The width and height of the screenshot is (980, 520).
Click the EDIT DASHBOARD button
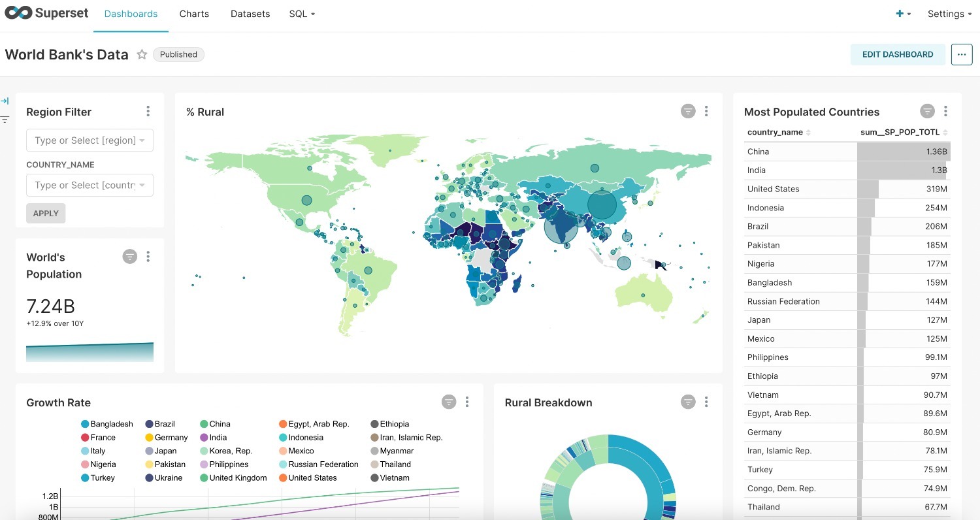(x=898, y=54)
